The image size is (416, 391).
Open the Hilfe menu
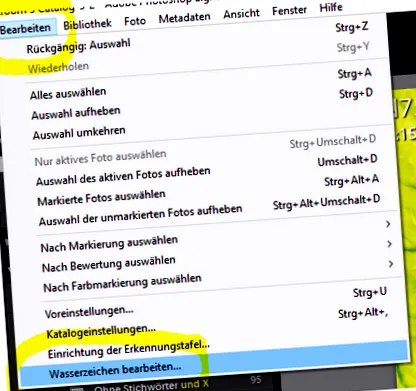tap(331, 7)
